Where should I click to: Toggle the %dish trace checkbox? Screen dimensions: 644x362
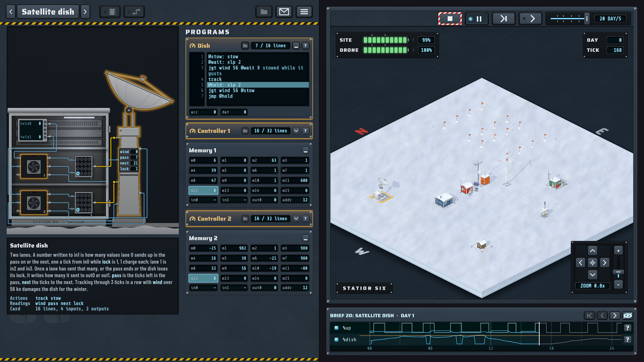point(336,340)
